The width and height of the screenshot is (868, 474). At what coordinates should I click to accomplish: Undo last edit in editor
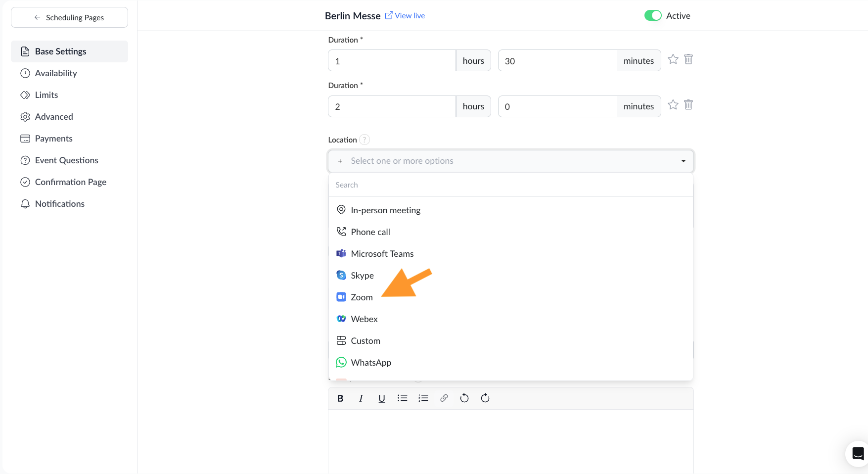pos(464,398)
